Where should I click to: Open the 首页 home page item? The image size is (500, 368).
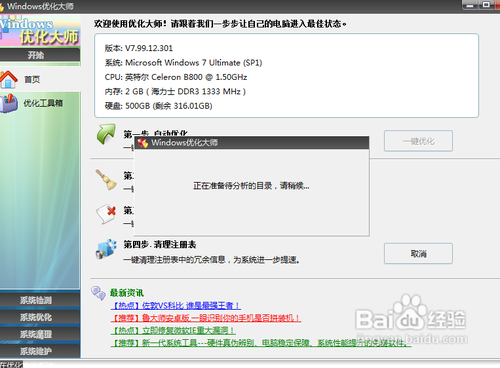click(32, 79)
